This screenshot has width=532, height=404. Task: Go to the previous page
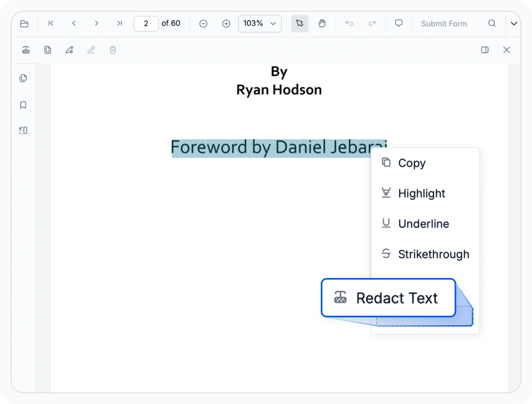coord(73,23)
